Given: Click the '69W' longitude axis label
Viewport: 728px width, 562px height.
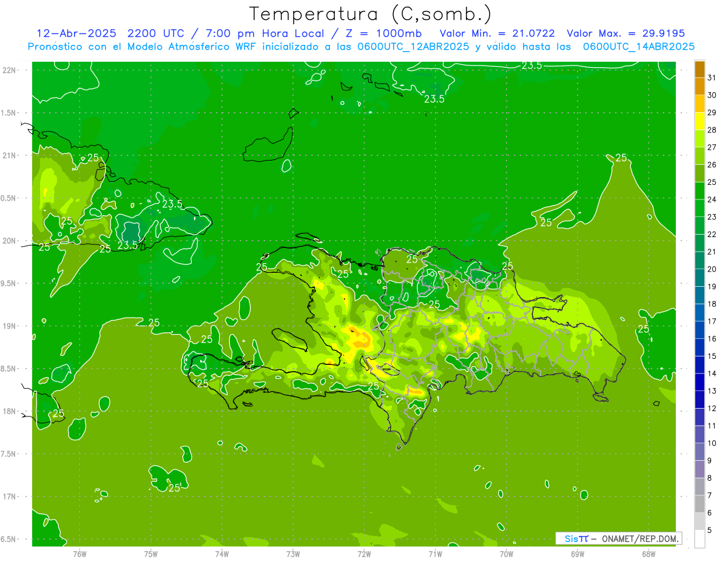Looking at the screenshot, I should tap(578, 554).
